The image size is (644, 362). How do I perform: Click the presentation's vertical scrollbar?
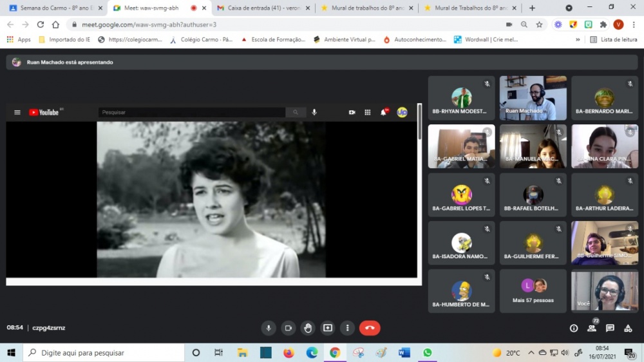pyautogui.click(x=419, y=122)
